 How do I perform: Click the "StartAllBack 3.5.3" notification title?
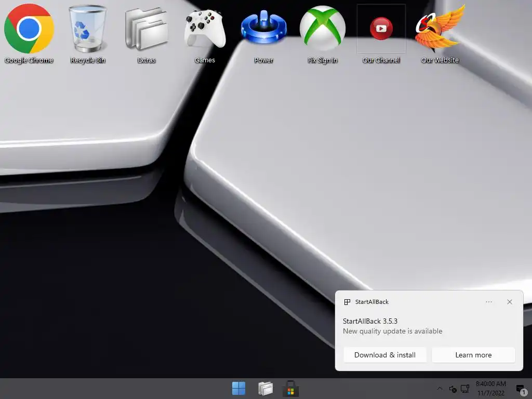click(x=370, y=321)
